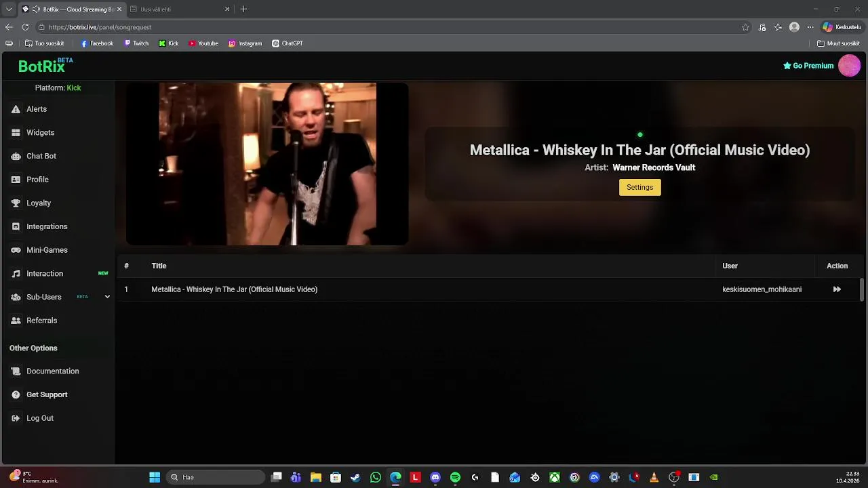Click the Action column header
This screenshot has width=868, height=488.
pos(837,266)
